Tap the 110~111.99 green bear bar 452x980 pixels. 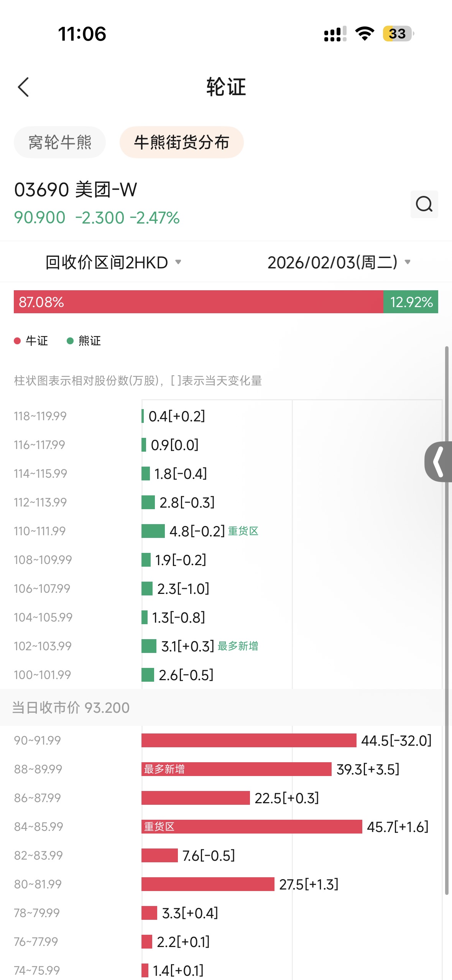point(153,531)
